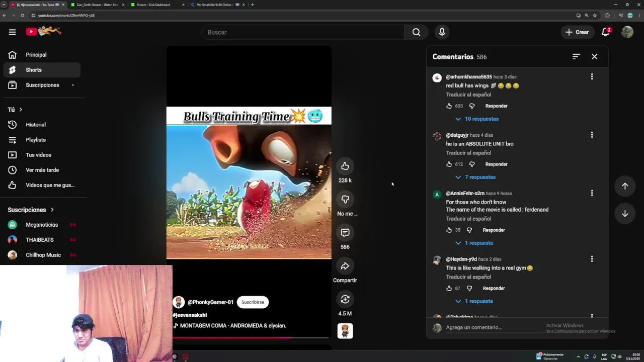
Task: Dislike the @AnnieFehr-o2m comment
Action: pos(469,230)
